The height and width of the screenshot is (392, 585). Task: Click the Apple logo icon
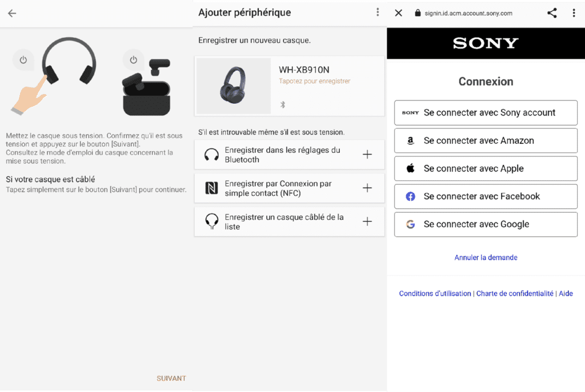click(410, 168)
